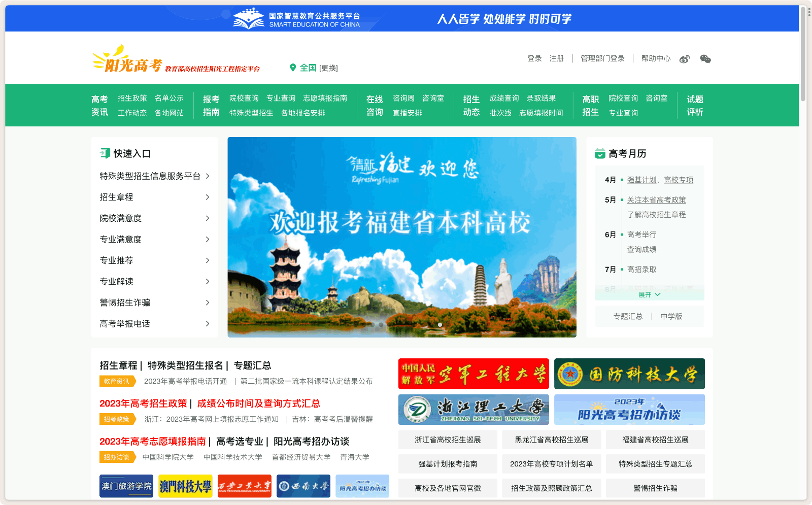Click the Fujian welcome carousel banner
The image size is (812, 505).
tap(402, 237)
